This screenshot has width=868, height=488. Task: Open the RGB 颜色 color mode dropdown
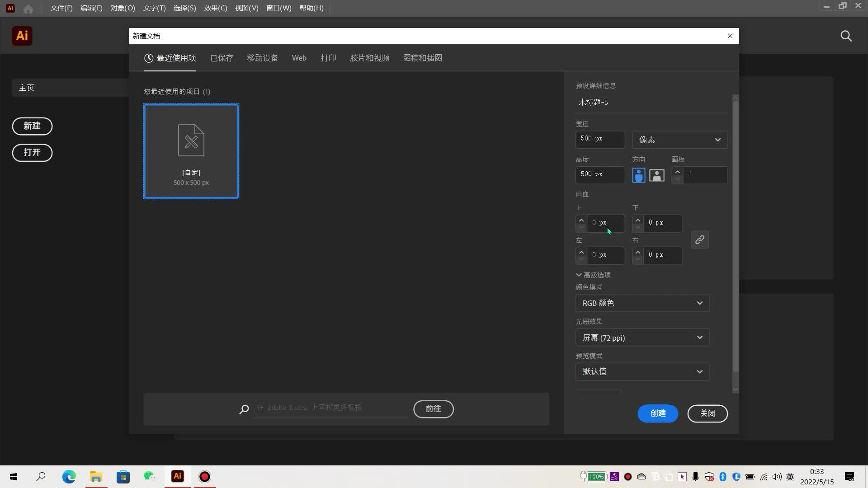(x=642, y=303)
